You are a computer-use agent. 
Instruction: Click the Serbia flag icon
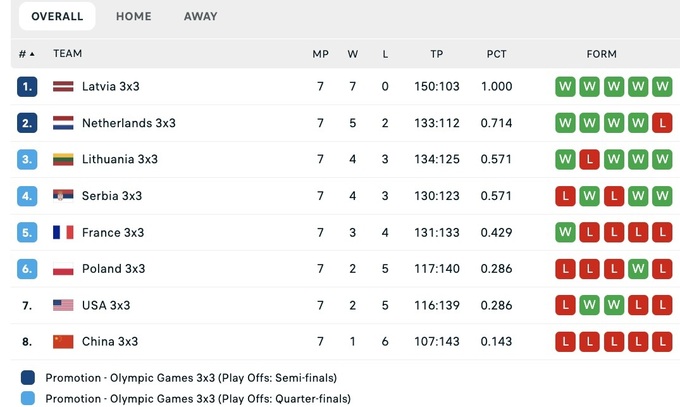(63, 196)
